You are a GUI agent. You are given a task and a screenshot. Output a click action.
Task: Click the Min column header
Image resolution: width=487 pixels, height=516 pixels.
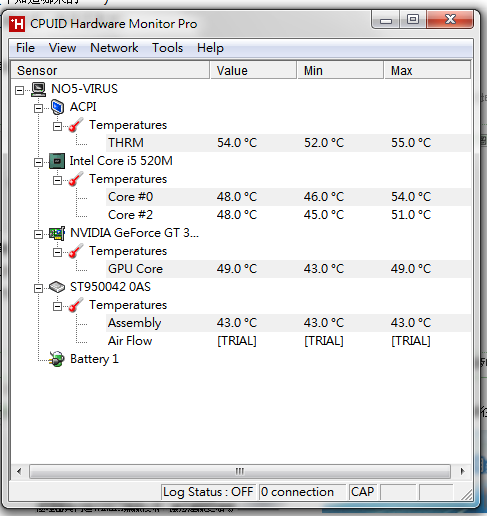[x=340, y=70]
